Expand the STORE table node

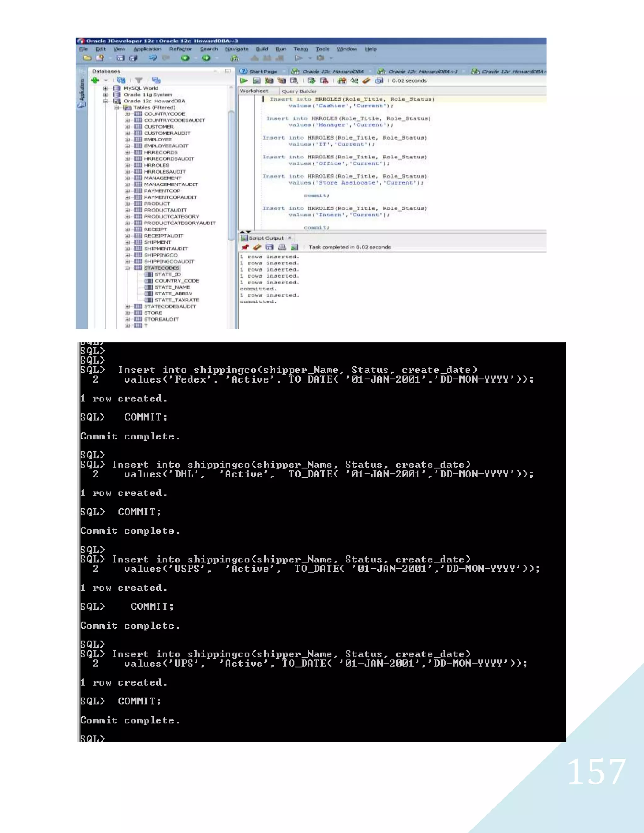[x=127, y=313]
